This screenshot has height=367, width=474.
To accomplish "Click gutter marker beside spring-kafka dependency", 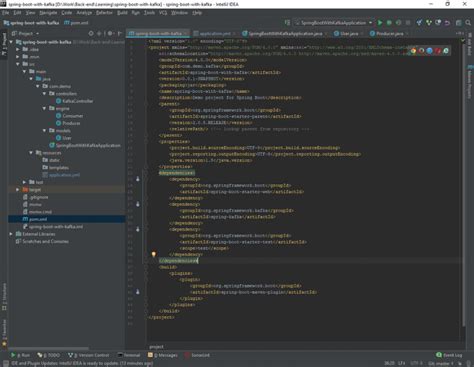I will click(x=138, y=204).
